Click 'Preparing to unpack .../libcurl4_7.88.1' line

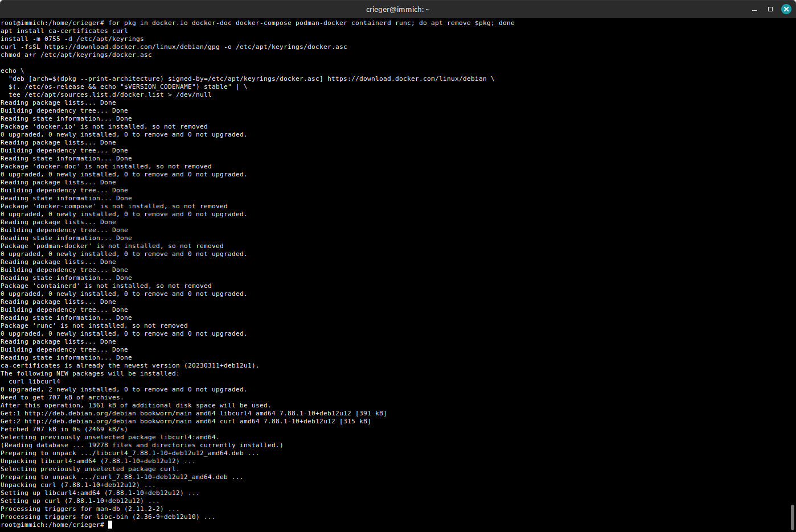pos(130,453)
